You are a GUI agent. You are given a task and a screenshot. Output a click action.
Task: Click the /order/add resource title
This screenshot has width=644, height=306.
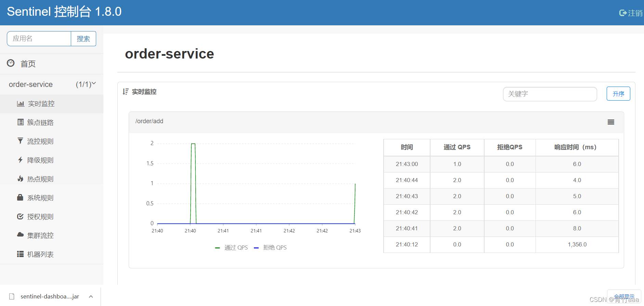coord(149,121)
